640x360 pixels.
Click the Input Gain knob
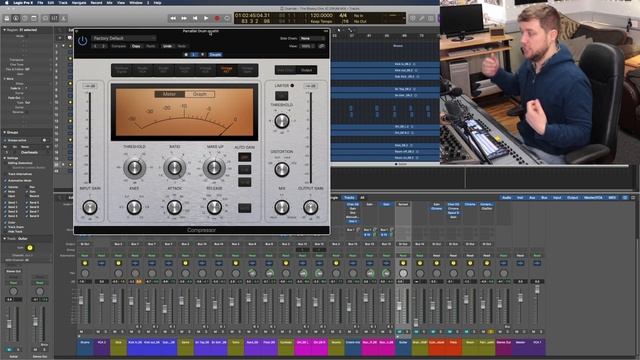click(x=90, y=207)
